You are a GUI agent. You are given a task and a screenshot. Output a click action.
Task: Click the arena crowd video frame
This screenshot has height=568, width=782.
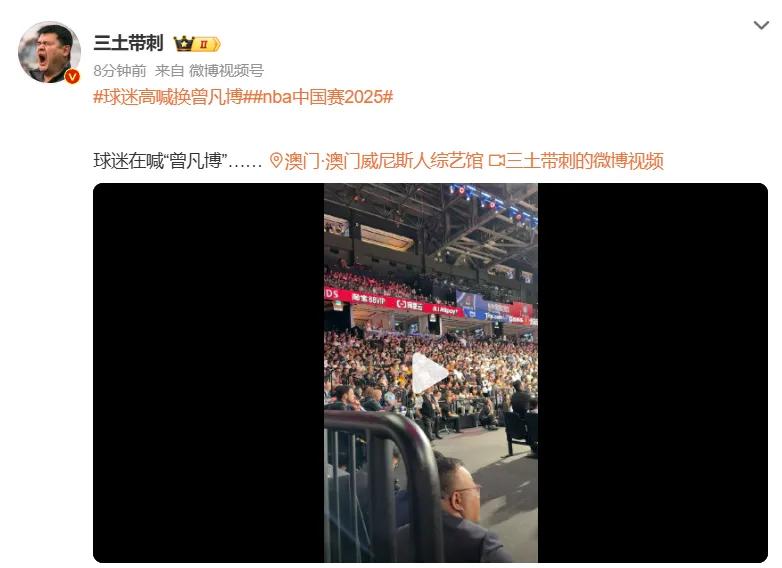pos(431,373)
